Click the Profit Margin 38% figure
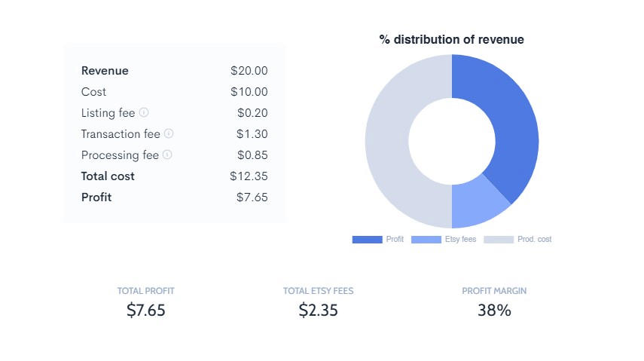The height and width of the screenshot is (361, 644). [x=494, y=310]
